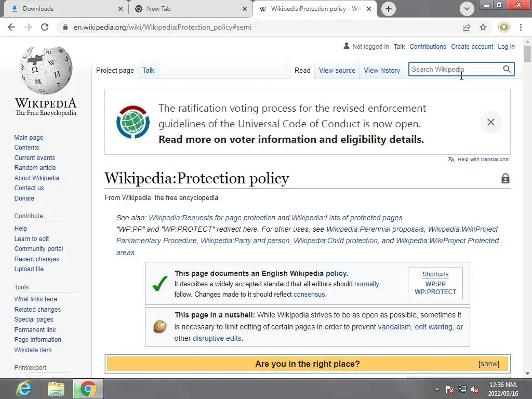This screenshot has width=532, height=399.
Task: Open the edit warring link
Action: [x=434, y=327]
